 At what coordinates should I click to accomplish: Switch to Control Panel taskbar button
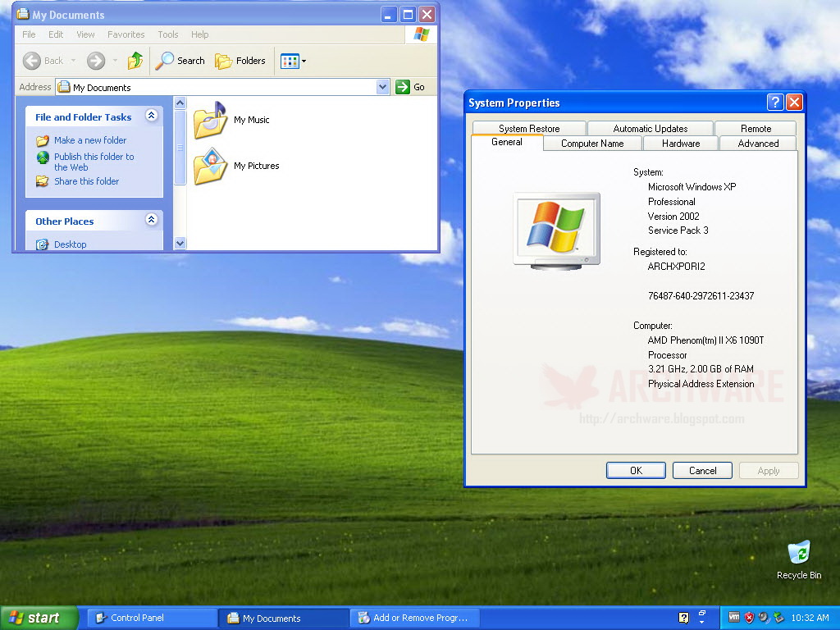[152, 618]
